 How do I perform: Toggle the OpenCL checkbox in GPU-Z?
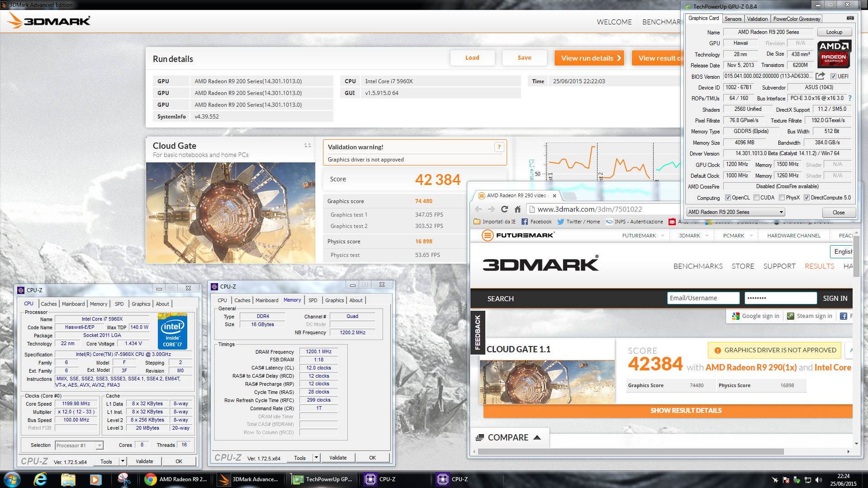(728, 198)
